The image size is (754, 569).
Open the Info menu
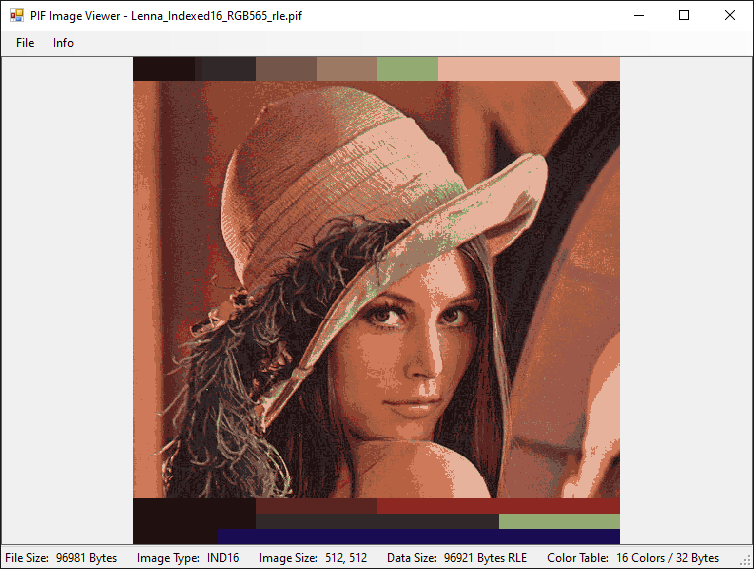tap(63, 43)
